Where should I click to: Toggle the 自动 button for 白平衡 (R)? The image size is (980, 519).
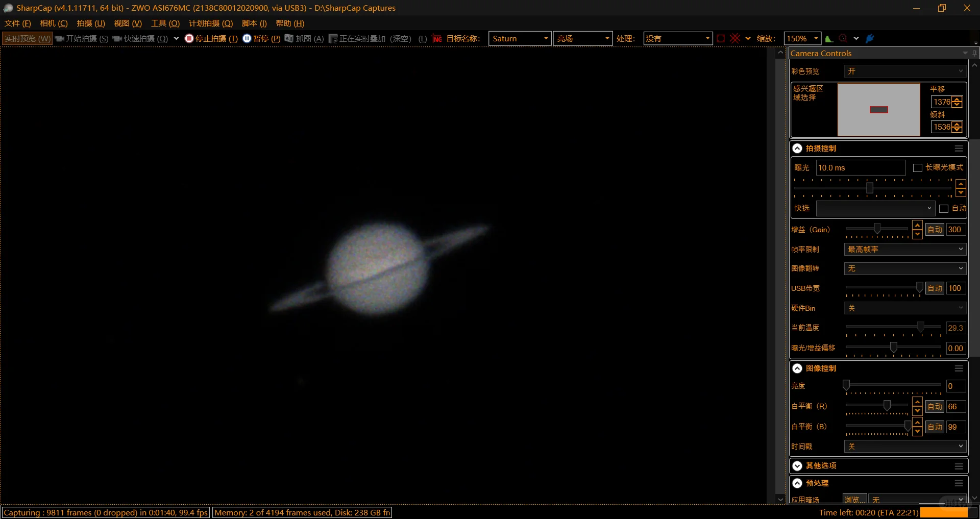[x=935, y=407]
